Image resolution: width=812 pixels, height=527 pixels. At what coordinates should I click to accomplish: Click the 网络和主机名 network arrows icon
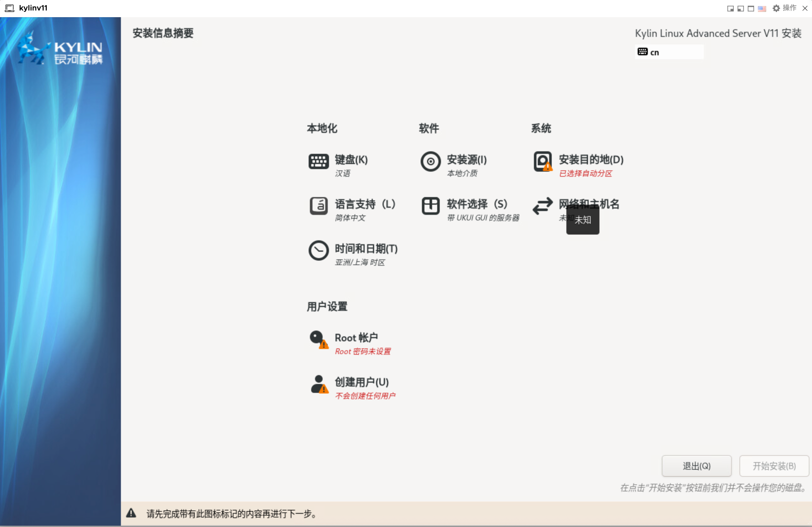point(542,206)
